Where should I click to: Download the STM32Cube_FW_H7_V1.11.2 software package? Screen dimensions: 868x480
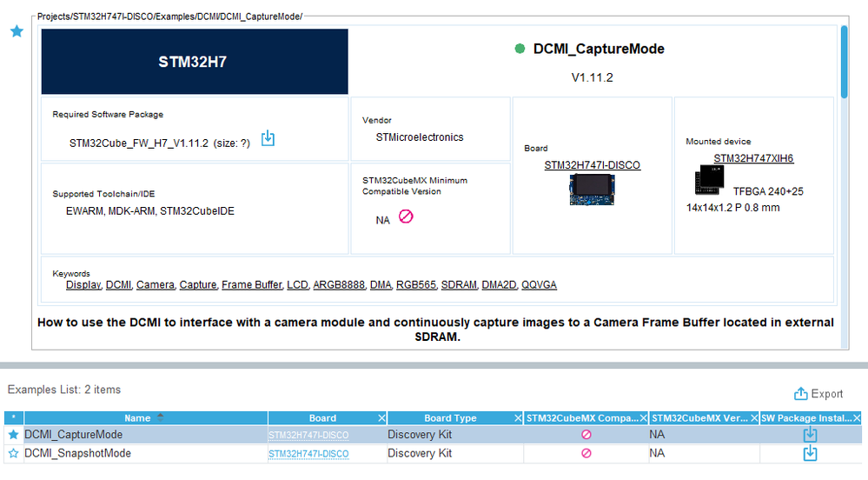(268, 138)
